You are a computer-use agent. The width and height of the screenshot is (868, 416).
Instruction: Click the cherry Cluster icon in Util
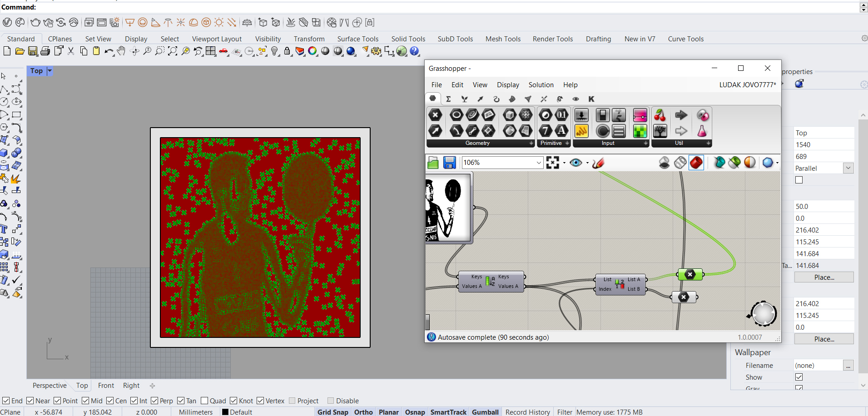click(x=660, y=115)
